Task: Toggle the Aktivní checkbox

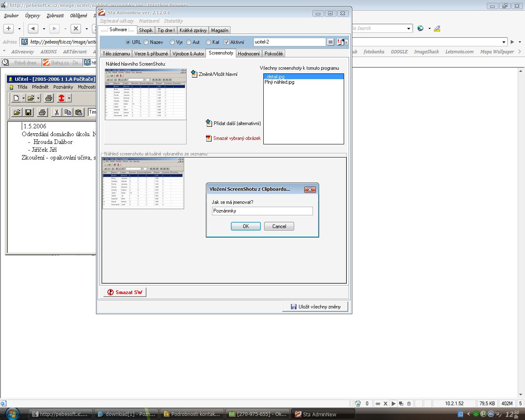Action: pos(226,42)
